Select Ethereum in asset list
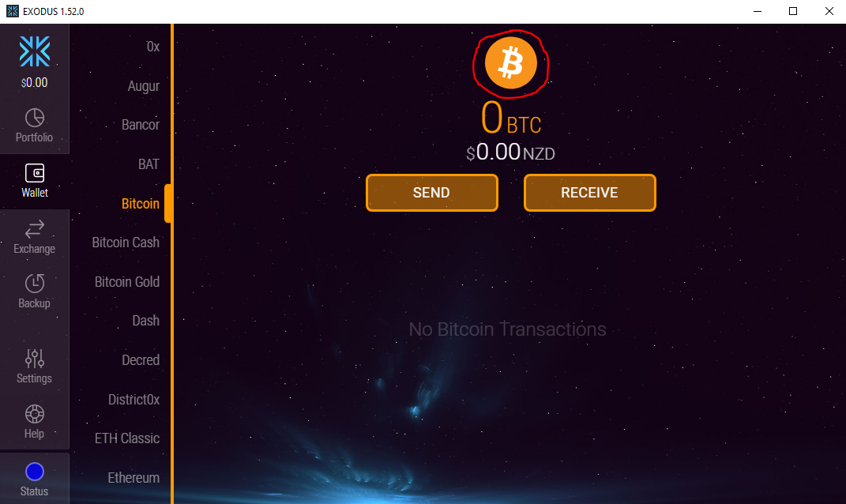Image resolution: width=846 pixels, height=504 pixels. click(x=133, y=478)
